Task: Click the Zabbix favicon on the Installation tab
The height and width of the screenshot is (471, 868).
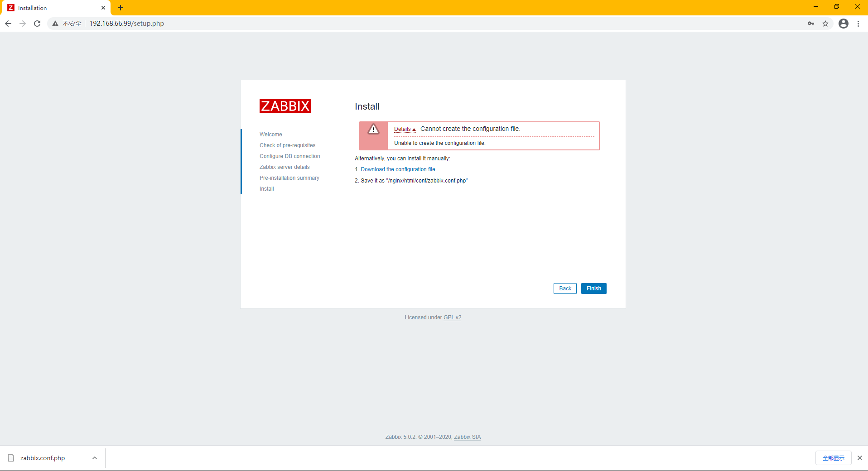Action: [11, 8]
